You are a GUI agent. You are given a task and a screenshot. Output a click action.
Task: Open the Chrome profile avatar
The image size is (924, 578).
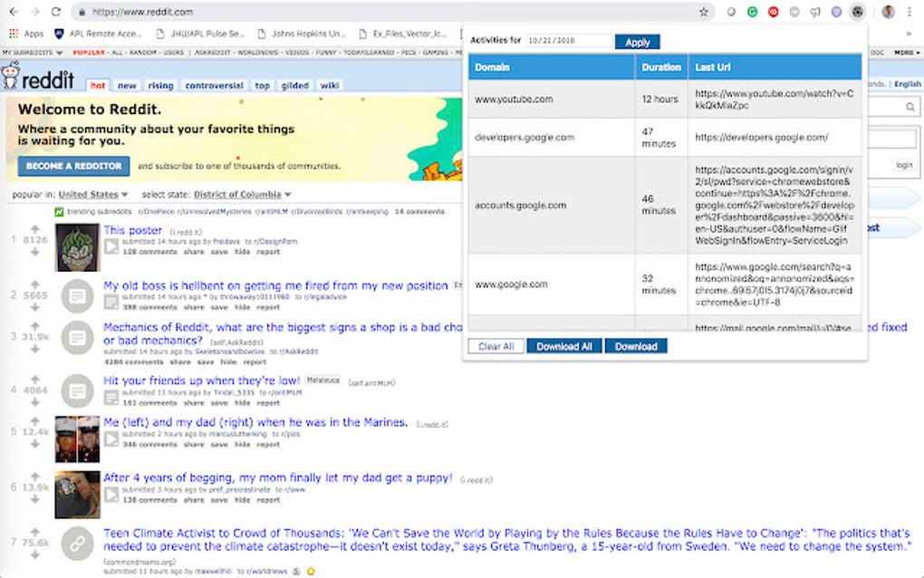[x=888, y=13]
